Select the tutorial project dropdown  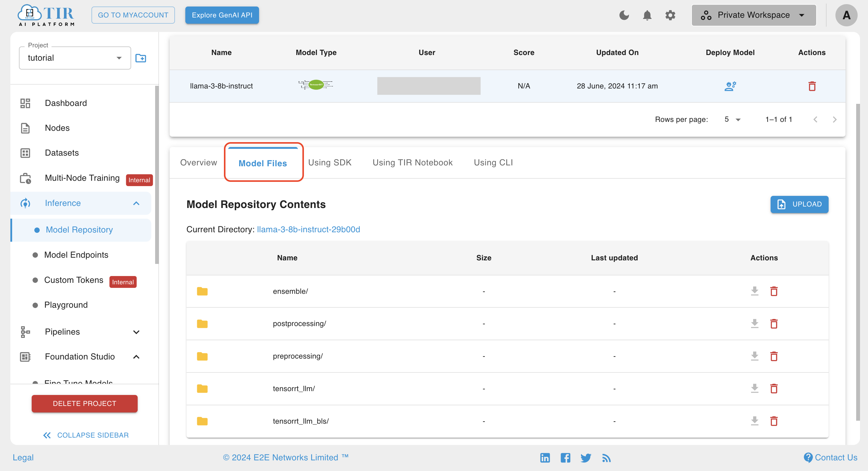pos(74,57)
